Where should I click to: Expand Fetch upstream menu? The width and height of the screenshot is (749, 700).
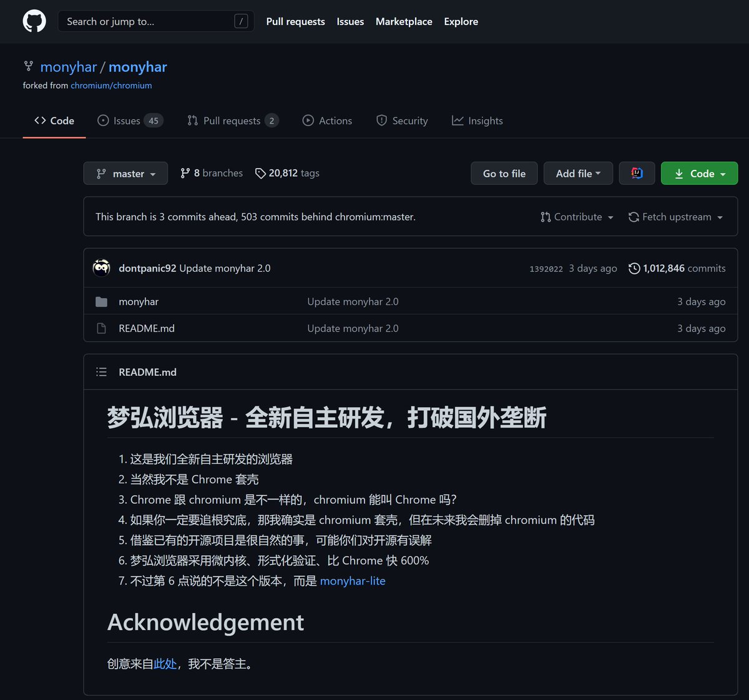675,217
